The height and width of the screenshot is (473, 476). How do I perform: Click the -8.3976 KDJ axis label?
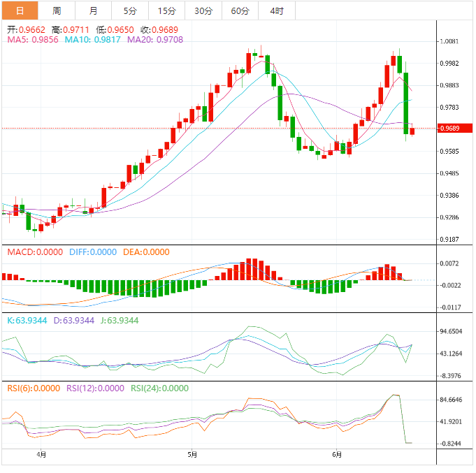click(x=450, y=376)
